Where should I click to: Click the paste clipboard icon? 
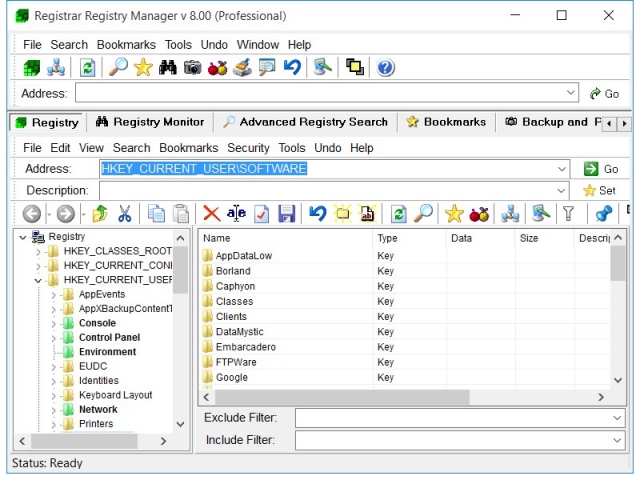[x=181, y=213]
